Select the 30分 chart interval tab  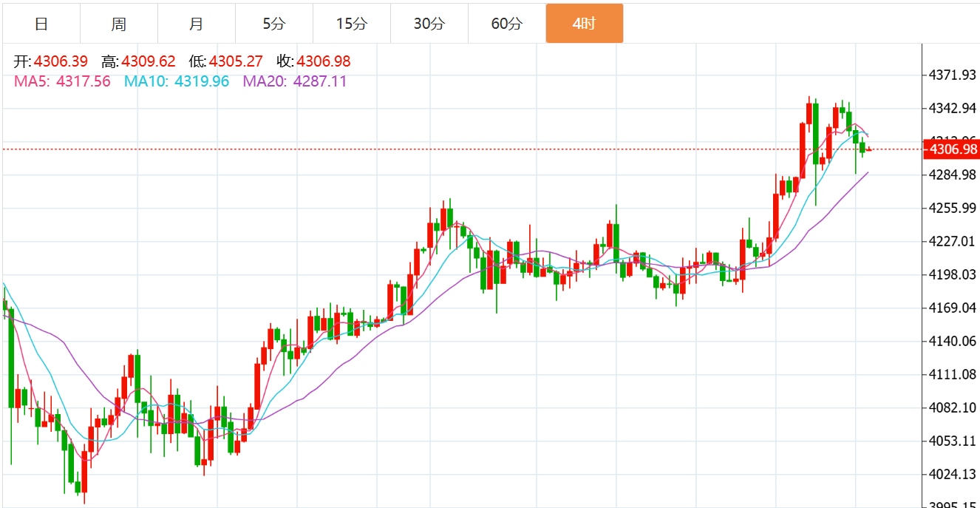(x=429, y=24)
